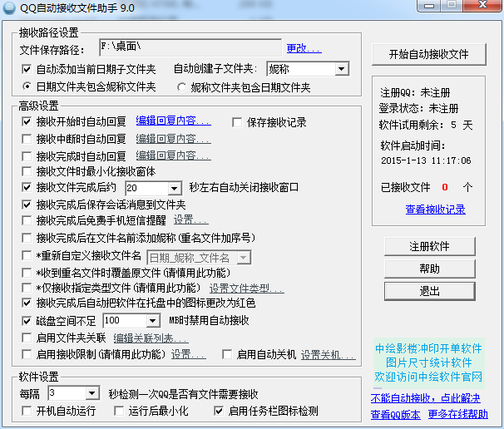Open 帮助 button
Viewport: 504px width, 429px height.
click(x=429, y=269)
